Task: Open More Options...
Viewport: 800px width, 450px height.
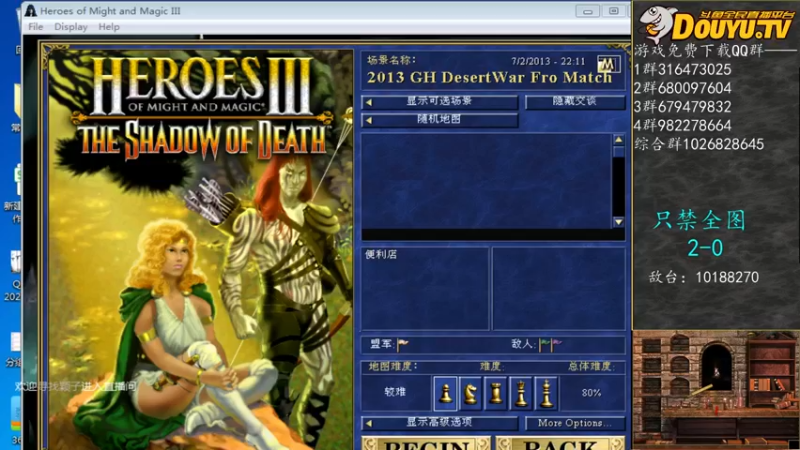Action: [574, 423]
